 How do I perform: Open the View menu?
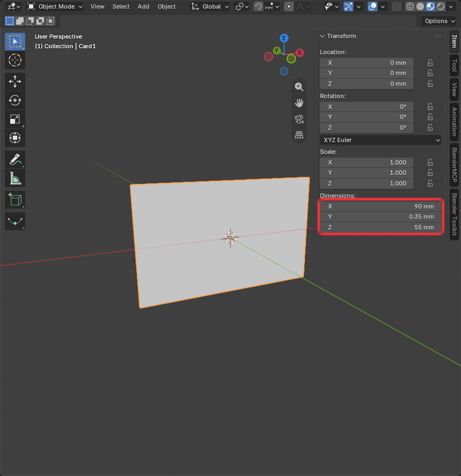[98, 6]
